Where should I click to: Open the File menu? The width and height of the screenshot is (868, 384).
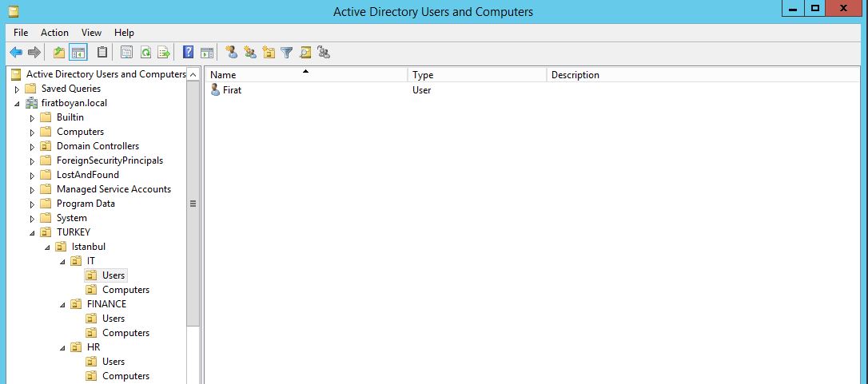(21, 33)
